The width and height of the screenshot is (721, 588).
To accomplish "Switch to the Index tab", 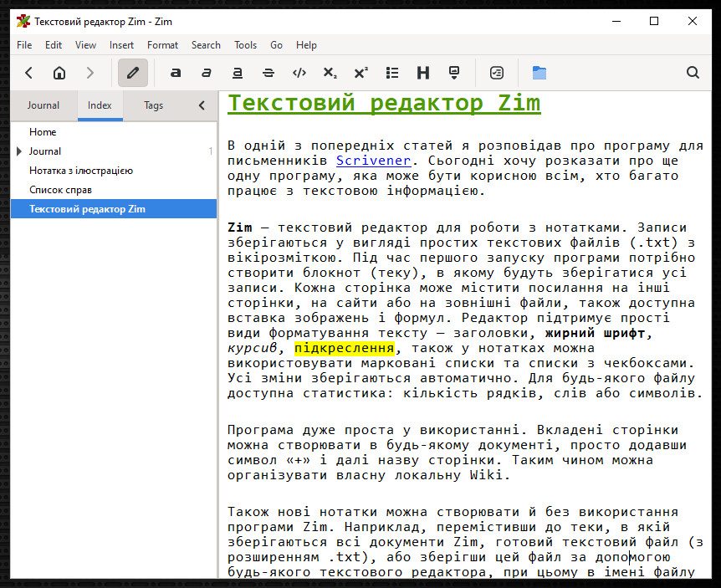I will tap(100, 105).
